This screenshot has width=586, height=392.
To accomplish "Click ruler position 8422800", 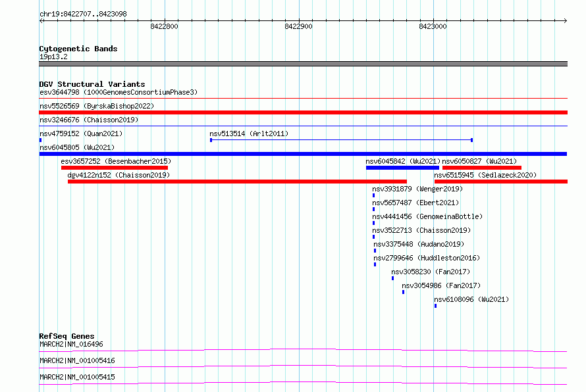I will 164,26.
